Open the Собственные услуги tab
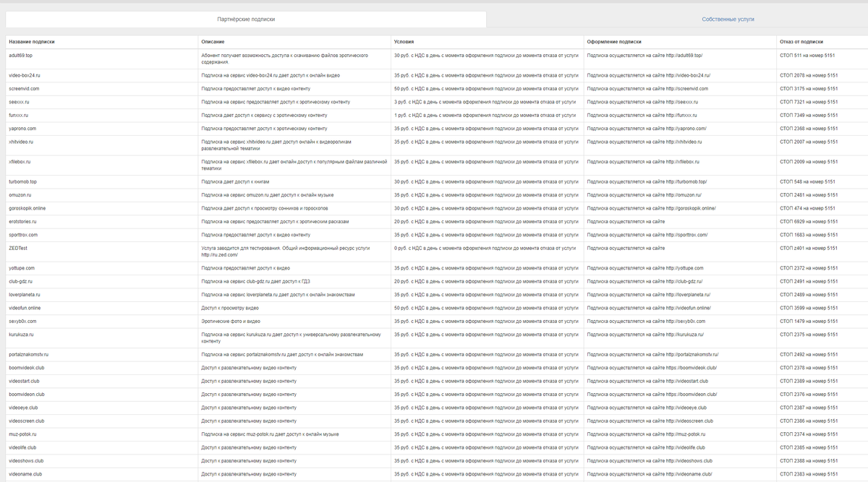Screen dimensions: 868x482 [x=728, y=20]
